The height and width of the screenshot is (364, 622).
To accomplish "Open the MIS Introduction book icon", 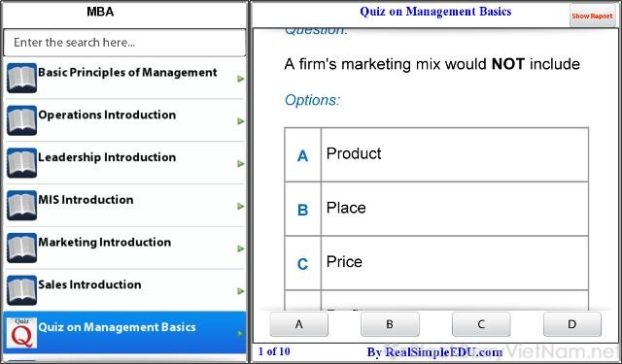I will coord(21,205).
